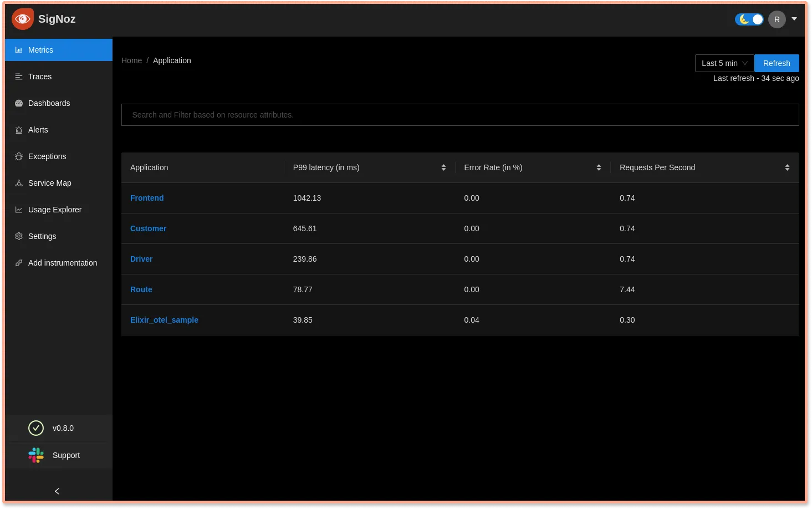
Task: Open the Frontend application link
Action: (147, 198)
